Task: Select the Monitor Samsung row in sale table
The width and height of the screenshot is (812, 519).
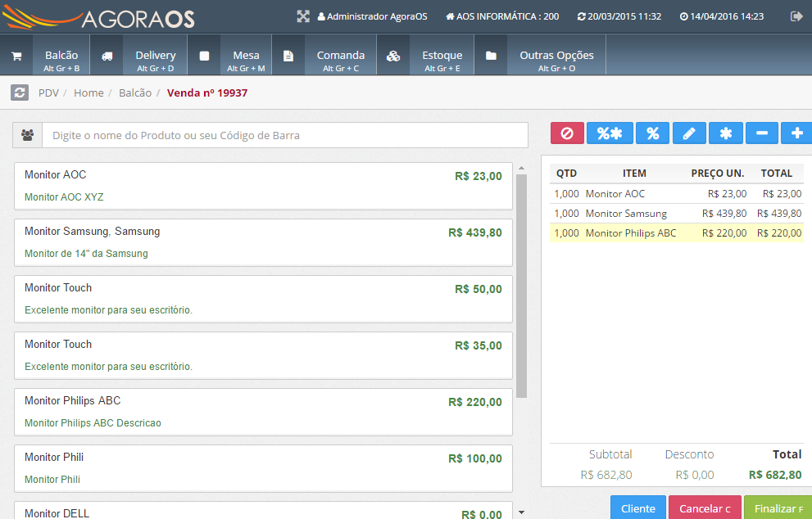Action: (677, 213)
